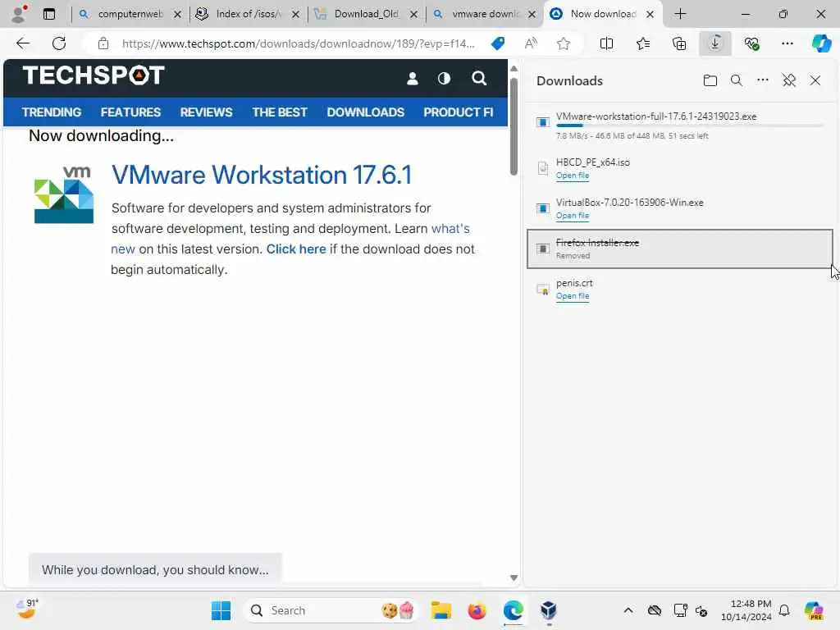
Task: Open TechSpot site search
Action: 479,79
